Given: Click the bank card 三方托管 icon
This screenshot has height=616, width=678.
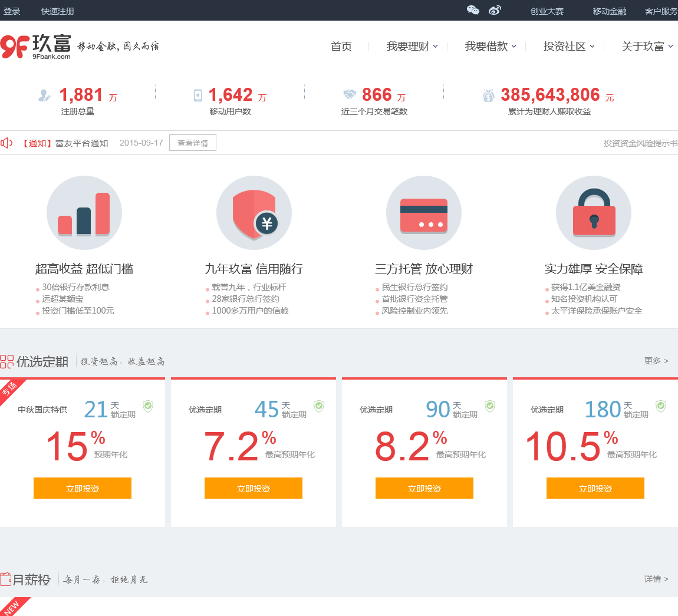Looking at the screenshot, I should click(x=424, y=213).
